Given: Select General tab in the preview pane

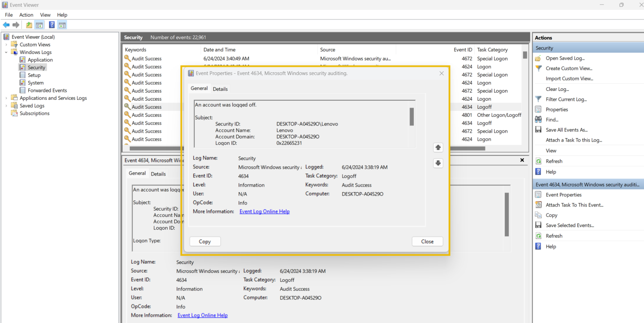Looking at the screenshot, I should (137, 173).
